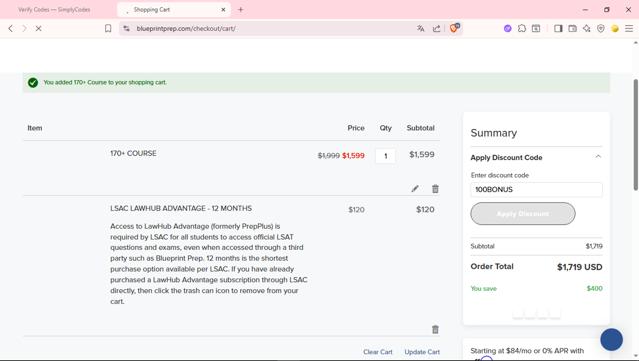Screen dimensions: 639x361
Task: Toggle the browser sidebar panel
Action: 558,29
